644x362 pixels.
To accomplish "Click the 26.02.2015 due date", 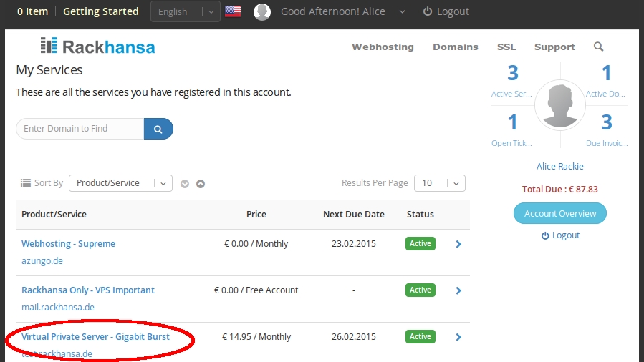I will pyautogui.click(x=354, y=336).
